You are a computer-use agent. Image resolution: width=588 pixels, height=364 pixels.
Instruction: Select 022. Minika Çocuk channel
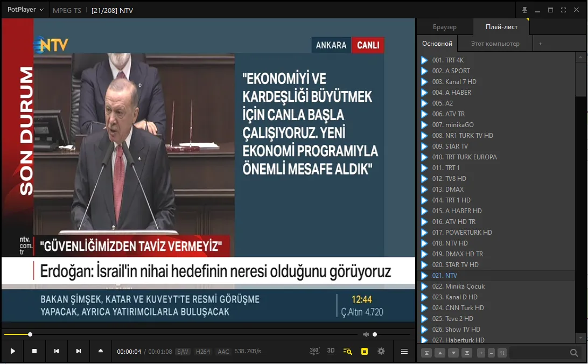[458, 286]
